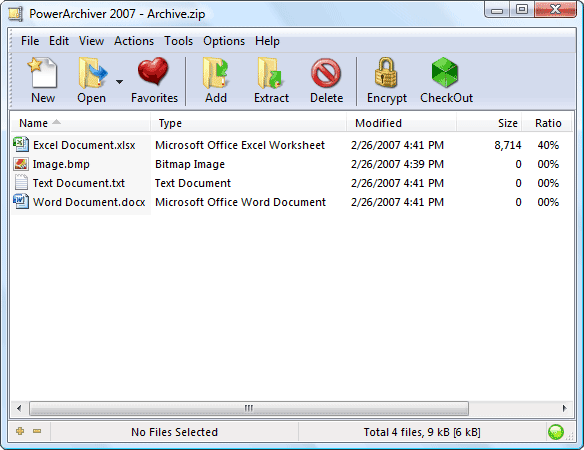Click the Encrypt padlock icon
The height and width of the screenshot is (450, 584).
point(386,73)
